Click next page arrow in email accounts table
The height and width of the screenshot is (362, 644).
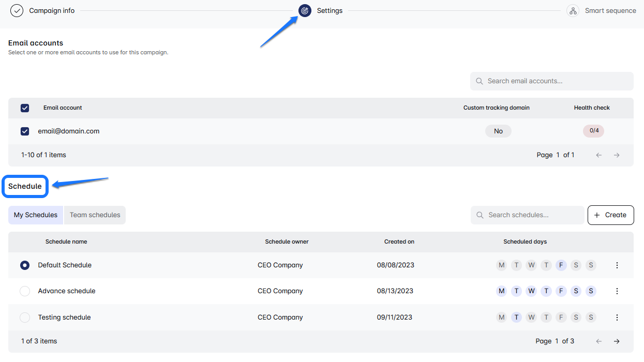pos(617,155)
